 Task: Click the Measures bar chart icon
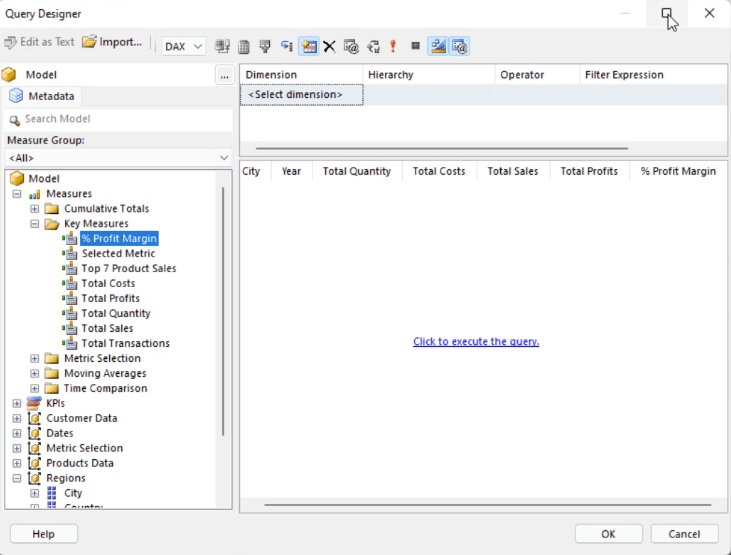coord(34,194)
